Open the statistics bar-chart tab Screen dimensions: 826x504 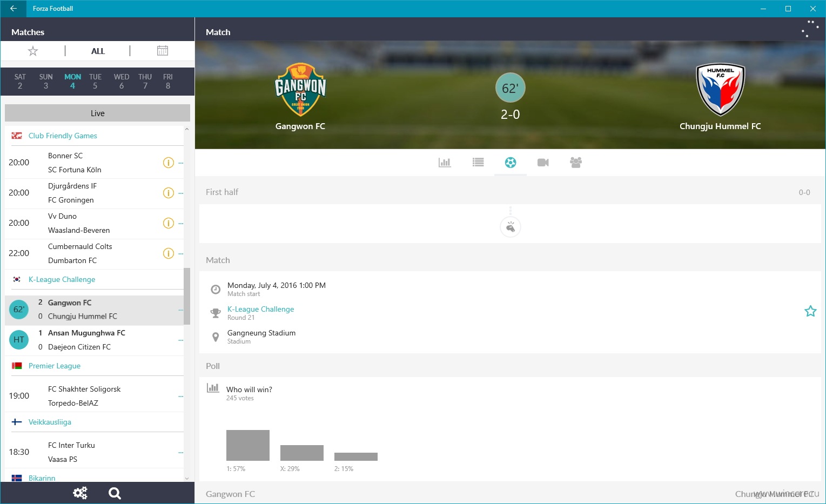pos(445,162)
